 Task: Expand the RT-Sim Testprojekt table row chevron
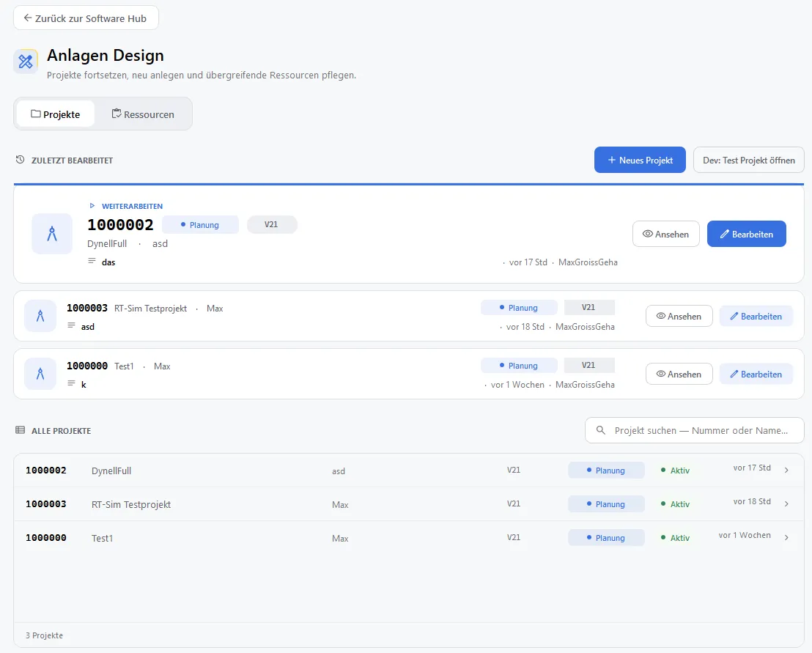(x=786, y=504)
